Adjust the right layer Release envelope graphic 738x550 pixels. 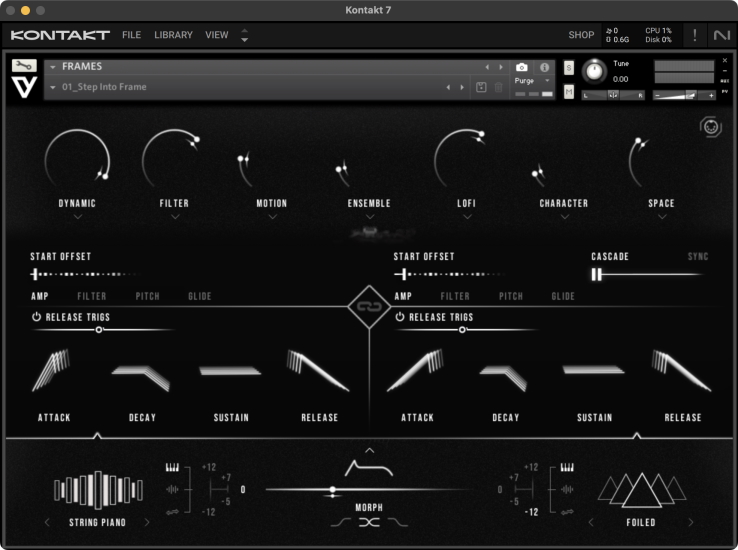(681, 370)
